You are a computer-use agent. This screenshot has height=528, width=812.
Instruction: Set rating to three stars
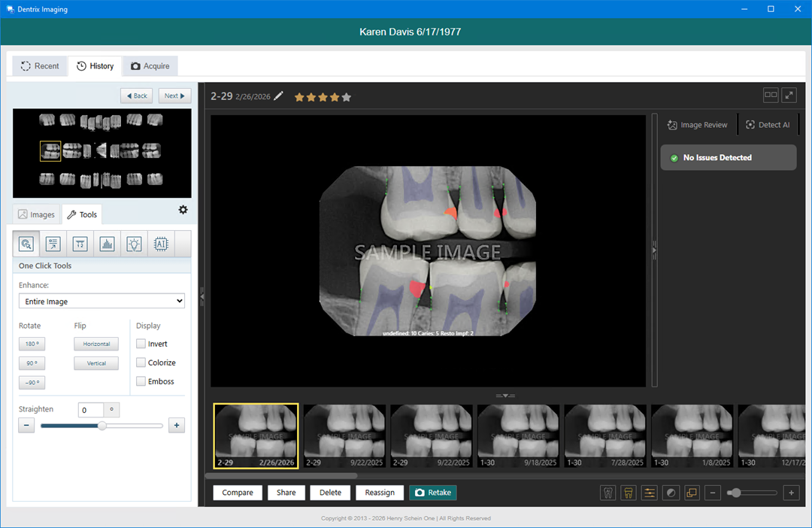pos(323,97)
